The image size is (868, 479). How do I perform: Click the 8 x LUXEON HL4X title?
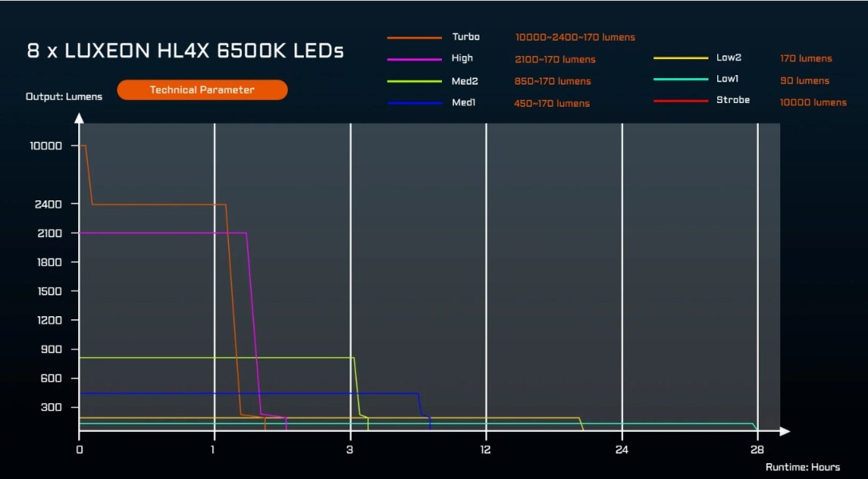185,50
